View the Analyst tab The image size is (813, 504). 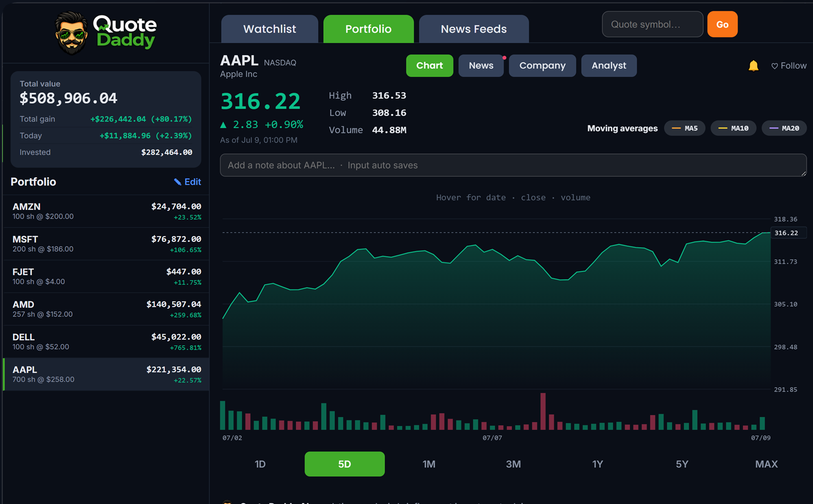[609, 65]
